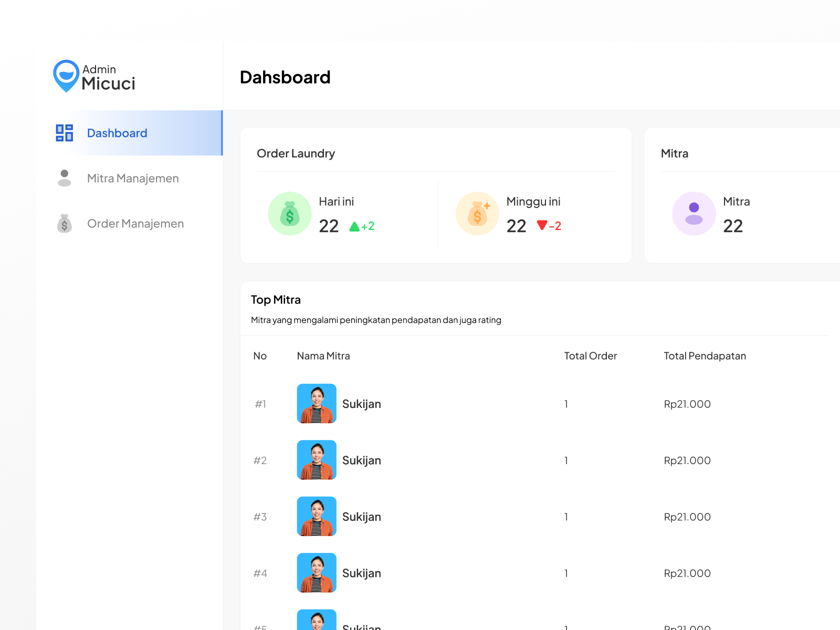The height and width of the screenshot is (630, 840).
Task: Click the money bag icon beside Order Manajemen
Action: click(64, 223)
